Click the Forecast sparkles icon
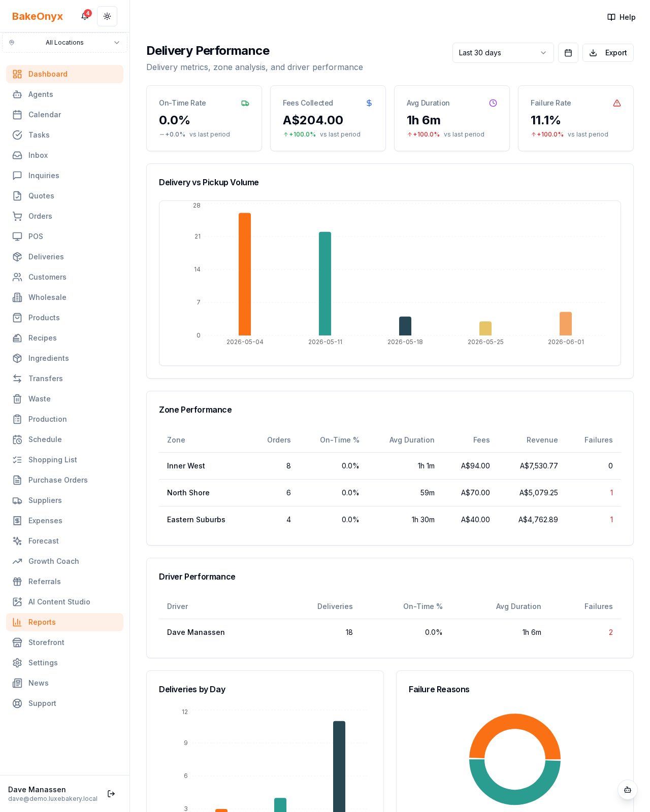650x812 pixels. [x=17, y=541]
